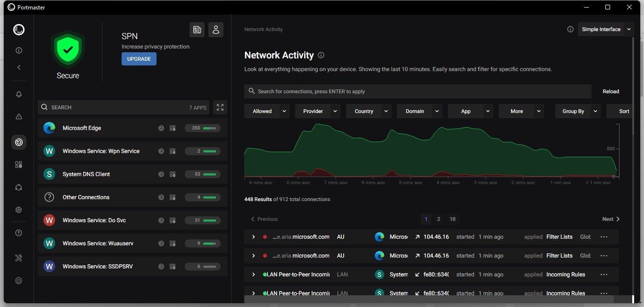Image resolution: width=644 pixels, height=307 pixels.
Task: Open the More filters dropdown
Action: (521, 111)
